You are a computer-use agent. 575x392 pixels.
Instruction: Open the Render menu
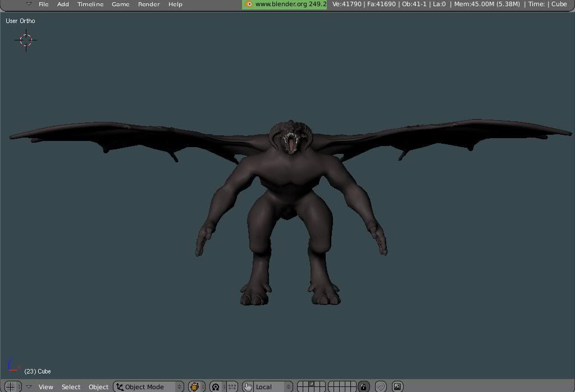[149, 4]
